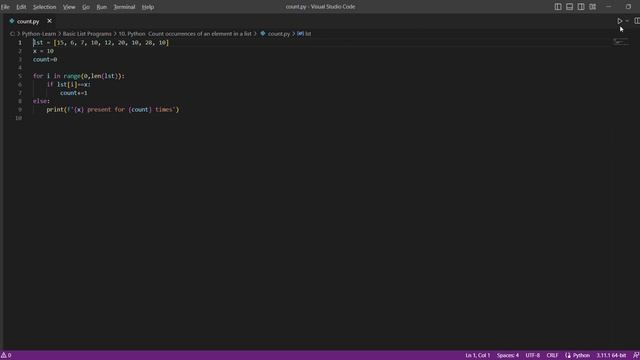Split the editor to the right
640x360 pixels.
click(x=637, y=21)
